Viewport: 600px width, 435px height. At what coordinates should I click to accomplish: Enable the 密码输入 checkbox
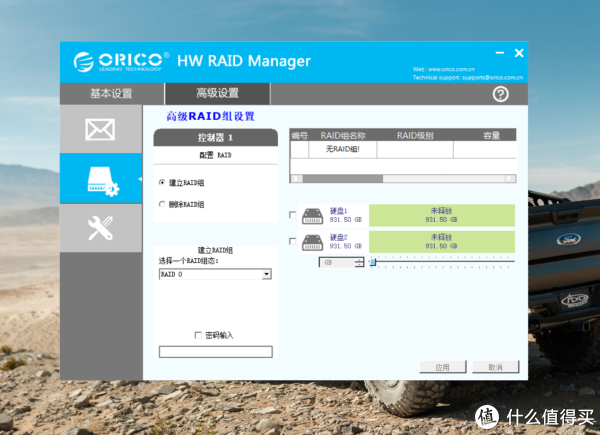(x=197, y=335)
